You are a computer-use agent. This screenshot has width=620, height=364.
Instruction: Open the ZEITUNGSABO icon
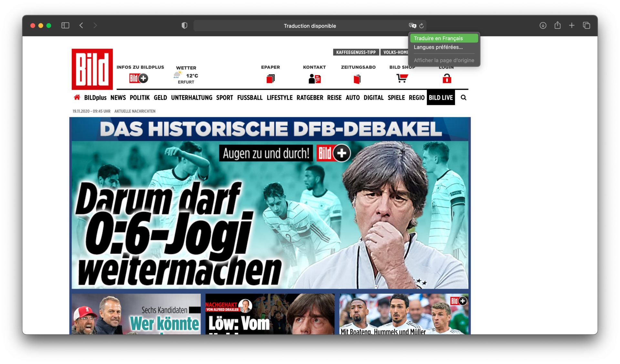tap(357, 79)
